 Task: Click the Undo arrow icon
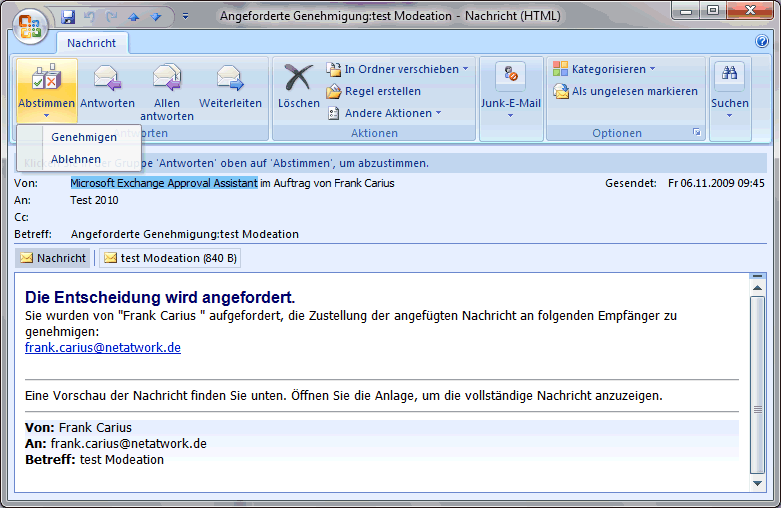(x=90, y=16)
